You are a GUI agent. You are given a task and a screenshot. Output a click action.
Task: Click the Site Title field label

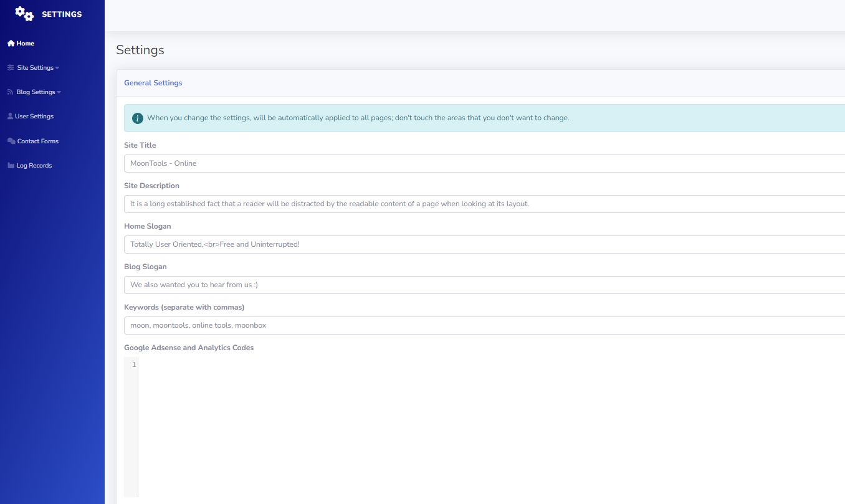click(x=140, y=145)
